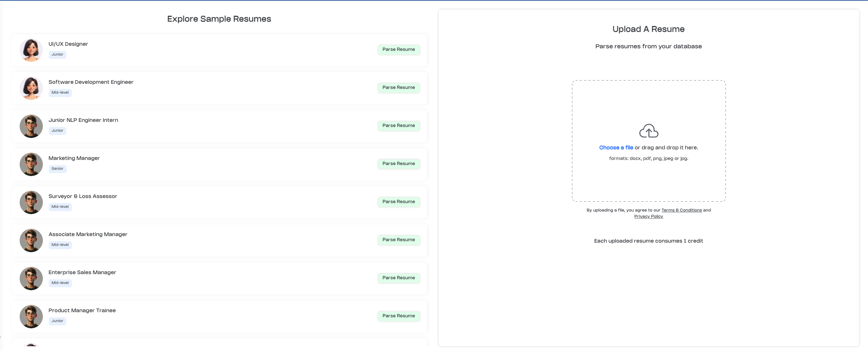Click Mid-level tag under Software Development Engineer
The width and height of the screenshot is (868, 351).
pos(60,93)
